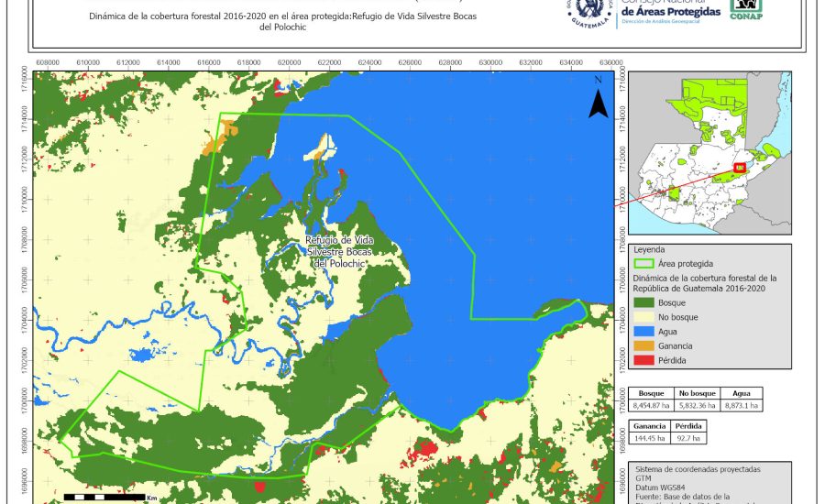Select the Ganancia 144.45 ha table cell
Image resolution: width=825 pixels, height=504 pixels.
tap(651, 440)
